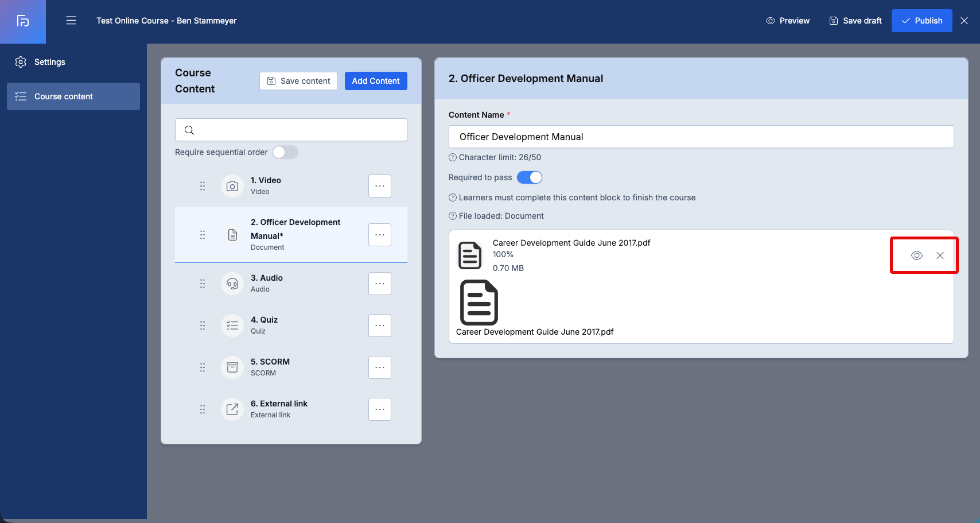Click Save draft in the header
The height and width of the screenshot is (523, 980).
pyautogui.click(x=855, y=21)
